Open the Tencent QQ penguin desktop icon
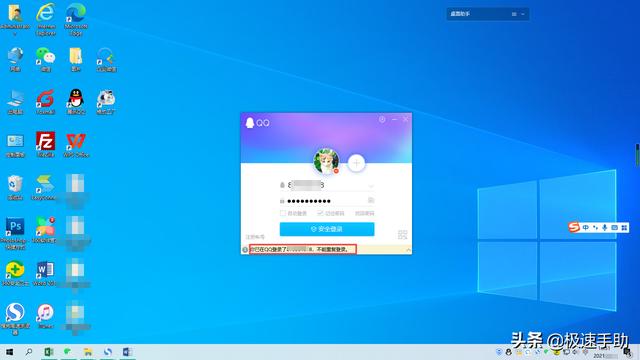 click(x=76, y=101)
